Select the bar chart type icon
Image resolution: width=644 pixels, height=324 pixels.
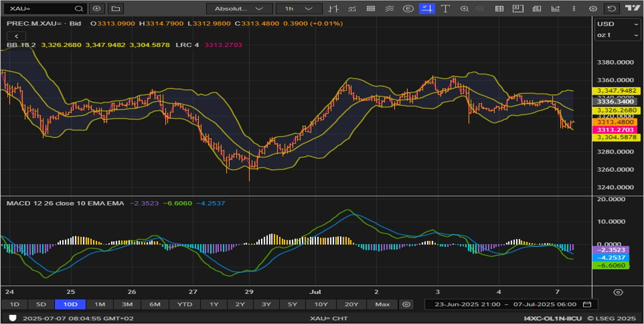(333, 8)
